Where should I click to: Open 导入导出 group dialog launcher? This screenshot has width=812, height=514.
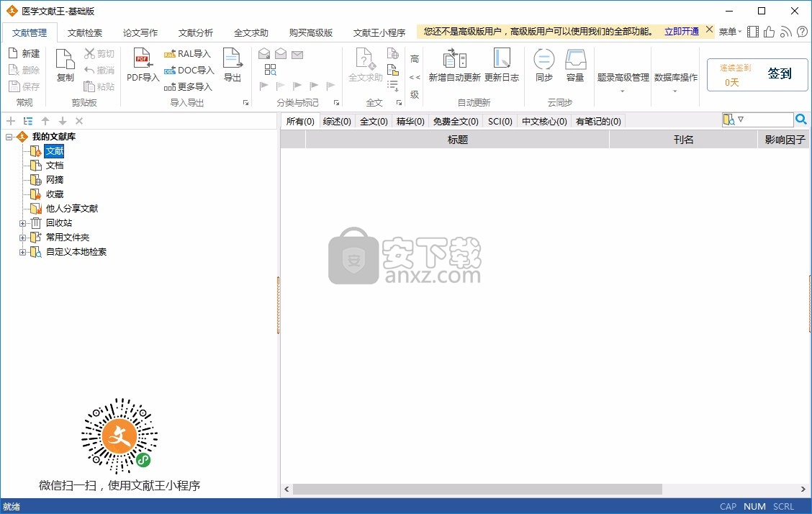click(246, 102)
